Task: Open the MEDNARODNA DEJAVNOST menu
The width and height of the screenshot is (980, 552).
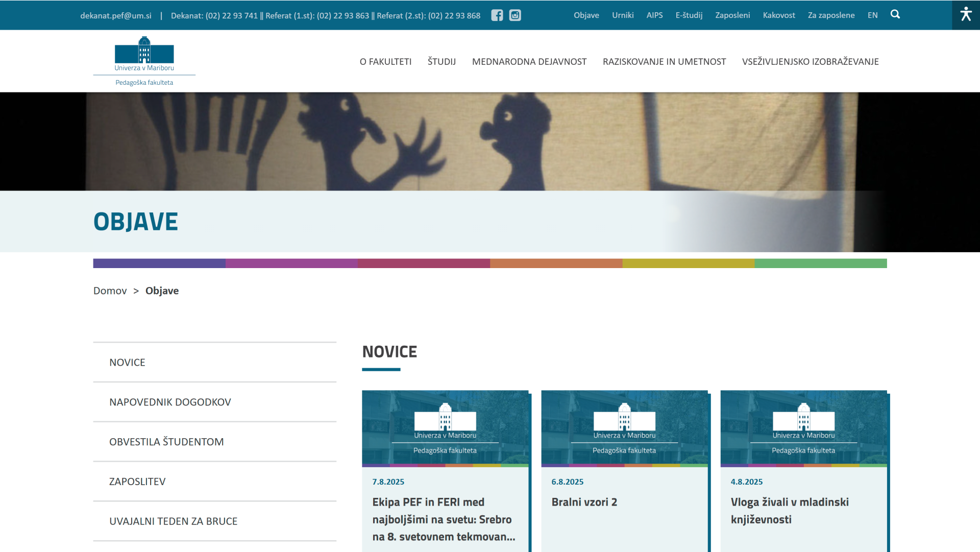Action: (x=529, y=62)
